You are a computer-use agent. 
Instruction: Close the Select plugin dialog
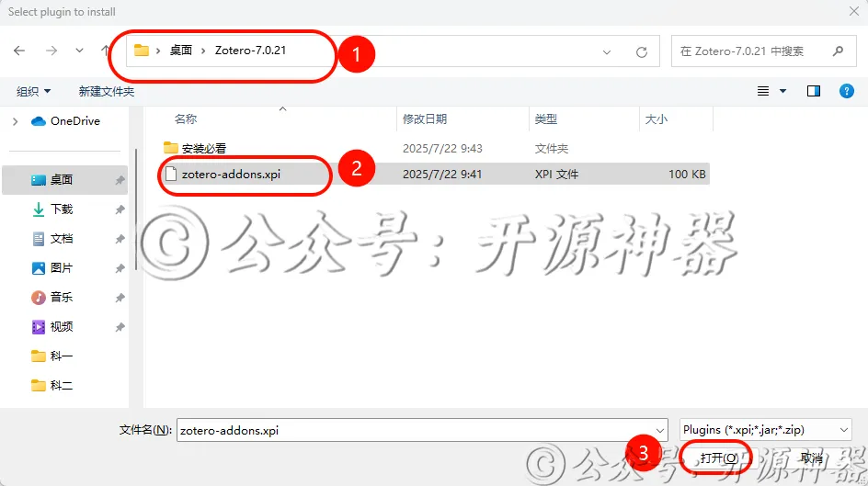pos(854,11)
